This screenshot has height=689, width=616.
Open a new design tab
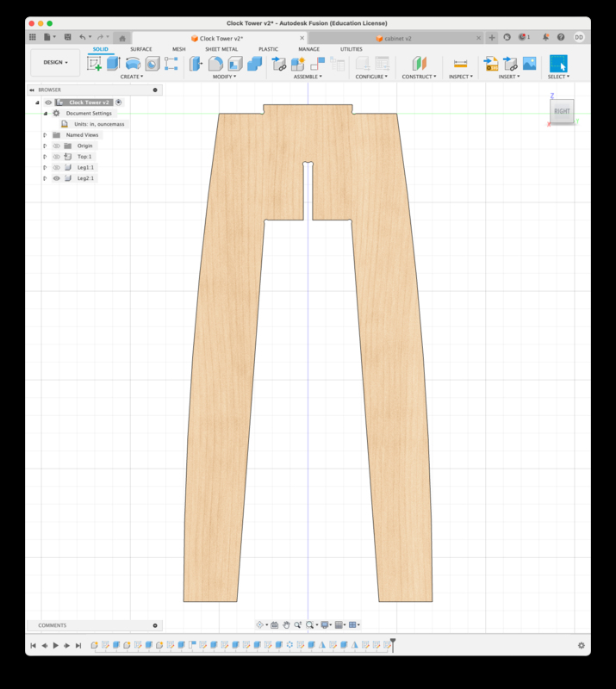coord(492,38)
